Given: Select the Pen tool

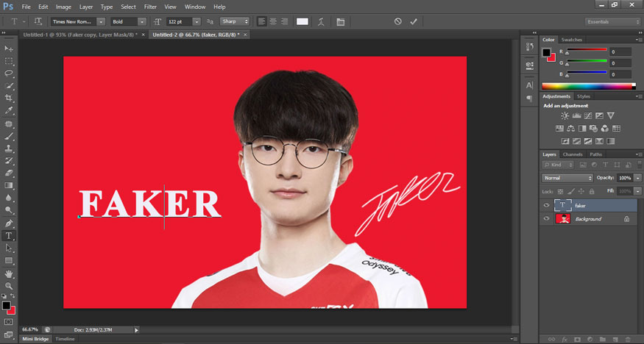Looking at the screenshot, I should (x=9, y=223).
